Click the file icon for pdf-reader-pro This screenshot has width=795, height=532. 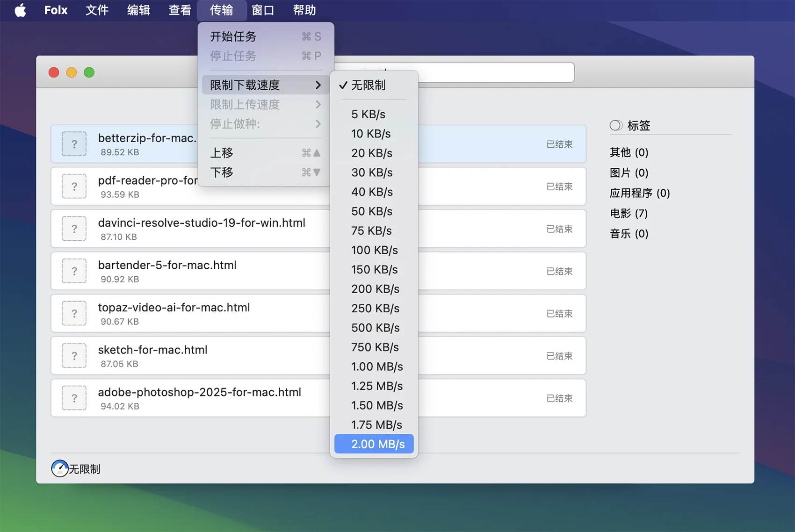pos(74,186)
